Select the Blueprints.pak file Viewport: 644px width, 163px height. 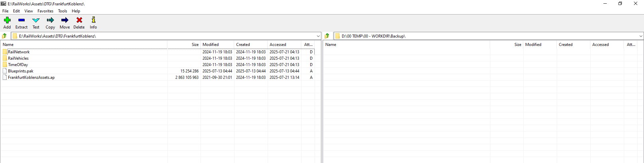(x=20, y=71)
